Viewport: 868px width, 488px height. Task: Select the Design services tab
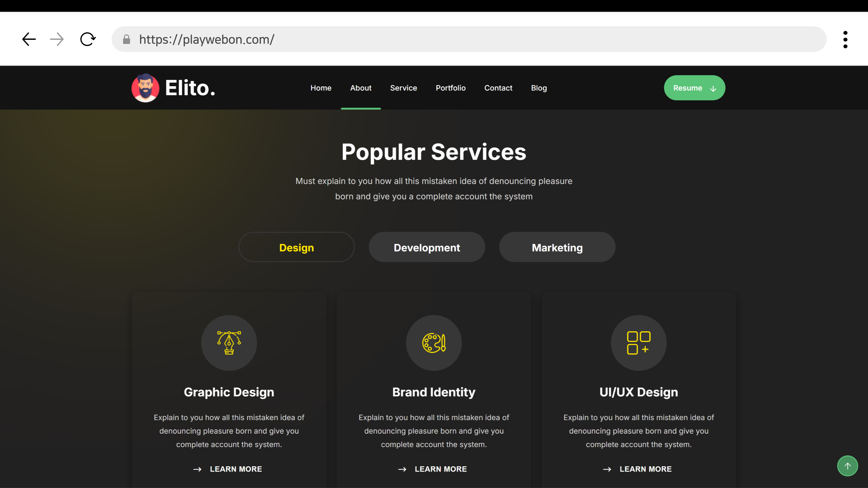point(296,247)
